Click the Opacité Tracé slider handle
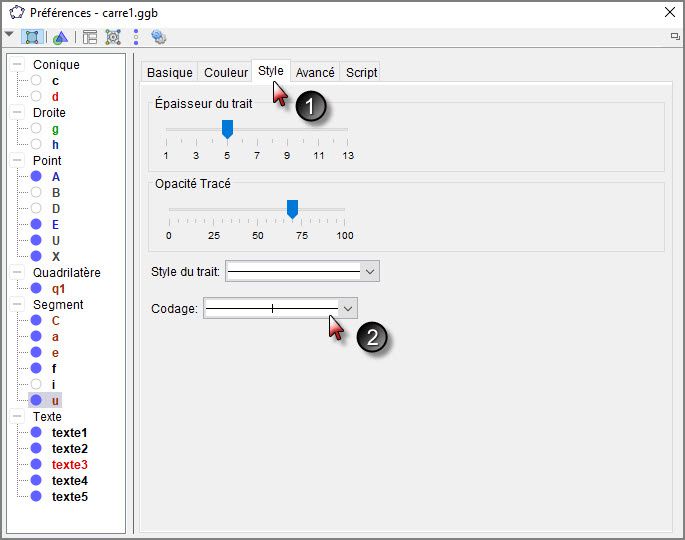 click(292, 209)
